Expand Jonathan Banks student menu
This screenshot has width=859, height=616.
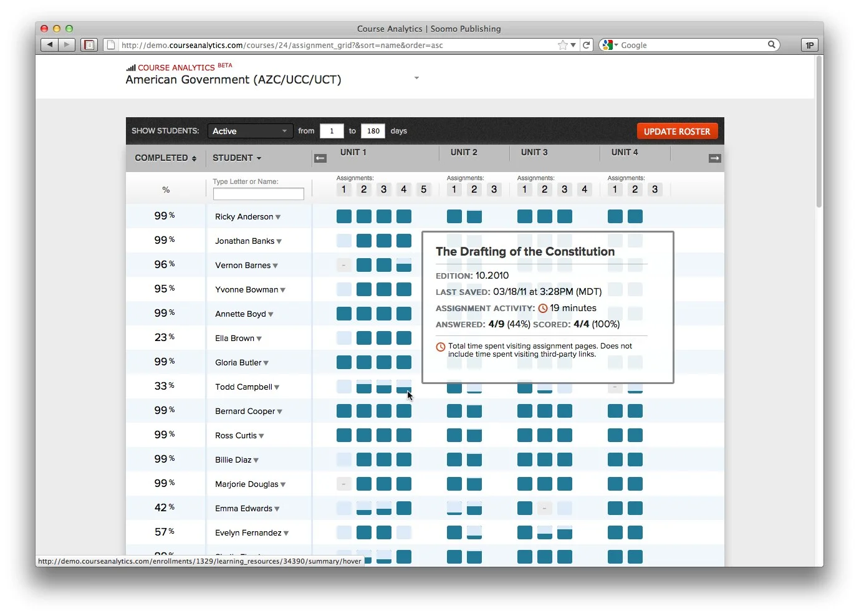(279, 241)
